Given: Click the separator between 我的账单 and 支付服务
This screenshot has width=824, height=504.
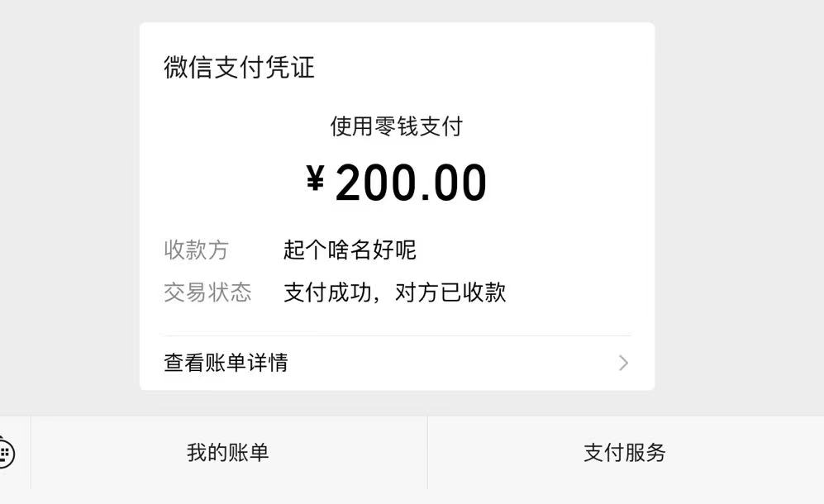Looking at the screenshot, I should pyautogui.click(x=427, y=453).
